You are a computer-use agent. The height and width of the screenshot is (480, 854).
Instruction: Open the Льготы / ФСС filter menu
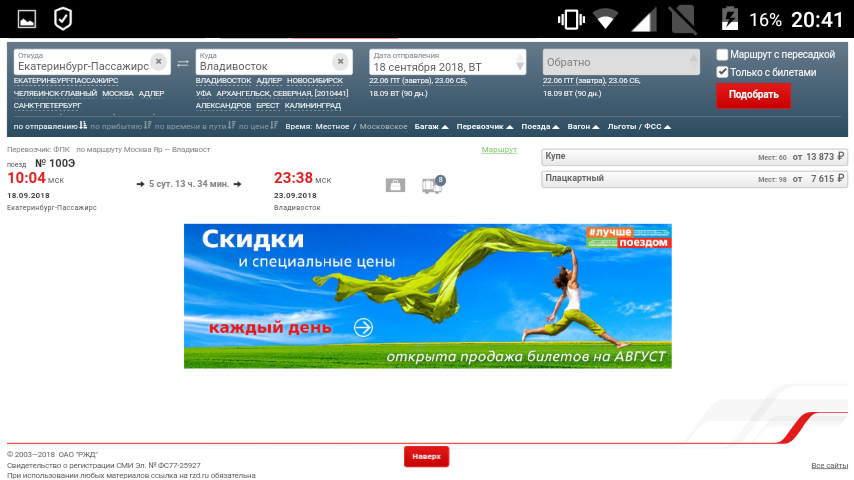pyautogui.click(x=638, y=127)
